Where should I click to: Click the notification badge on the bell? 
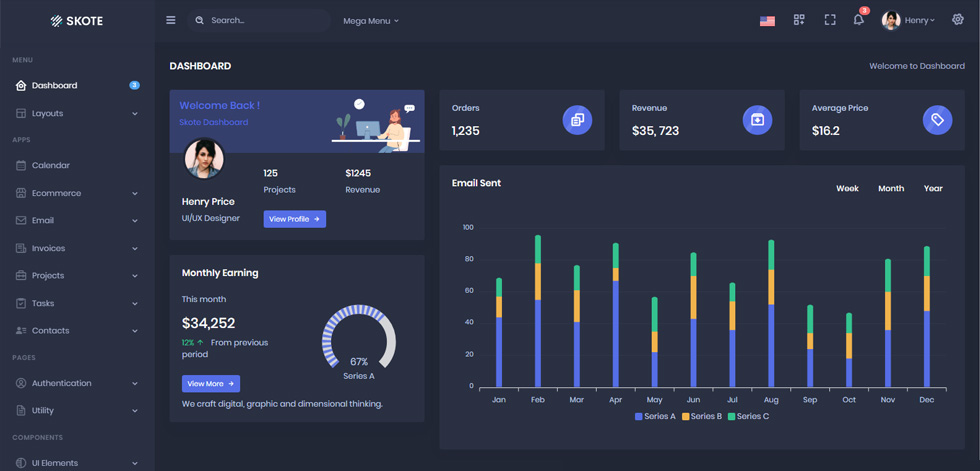pos(864,11)
